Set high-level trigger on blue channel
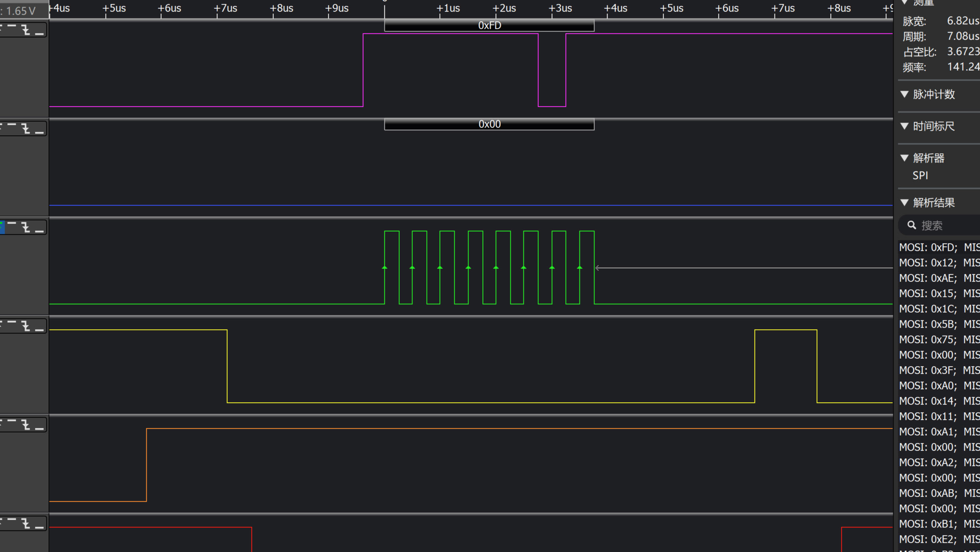980x552 pixels. (x=12, y=125)
